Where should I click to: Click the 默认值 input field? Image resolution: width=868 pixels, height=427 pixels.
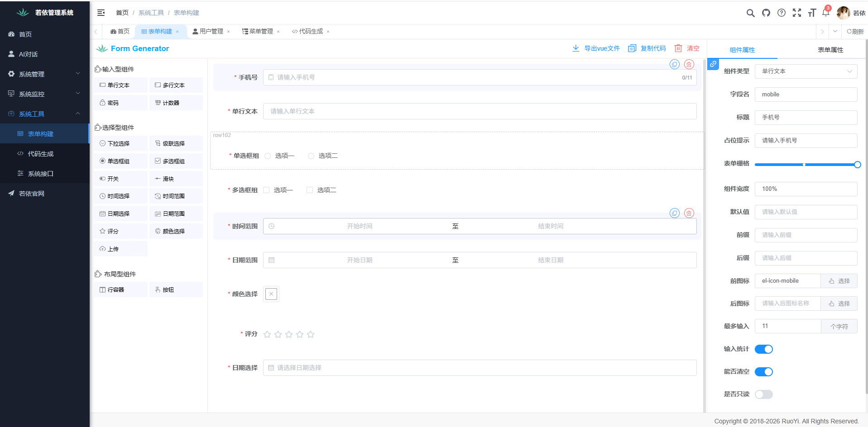coord(806,212)
